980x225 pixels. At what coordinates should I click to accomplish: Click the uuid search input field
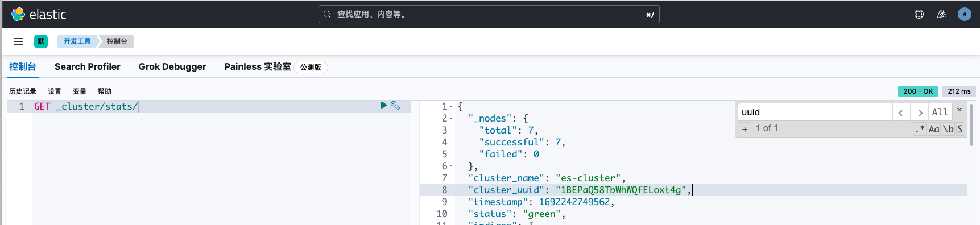click(815, 112)
